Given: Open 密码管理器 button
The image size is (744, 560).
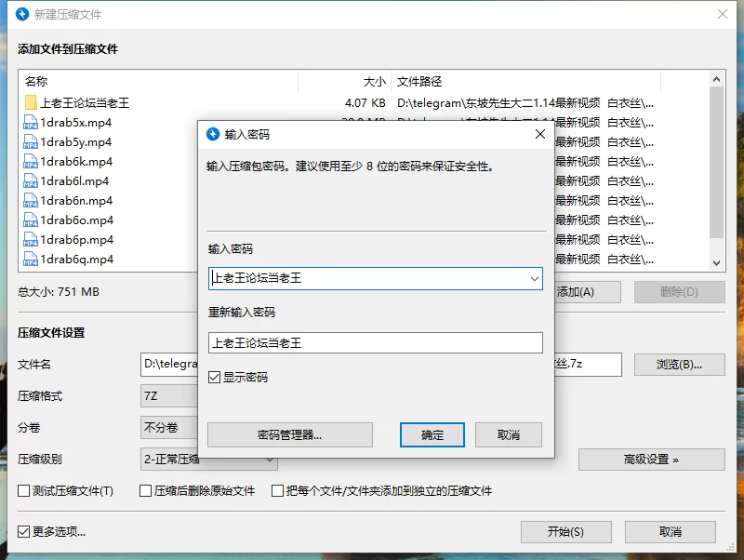Looking at the screenshot, I should (289, 434).
